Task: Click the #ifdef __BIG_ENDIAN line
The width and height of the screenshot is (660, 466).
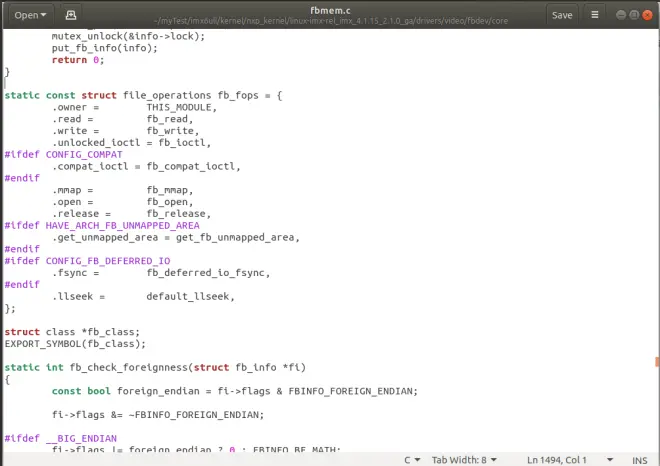Action: [x=60, y=438]
